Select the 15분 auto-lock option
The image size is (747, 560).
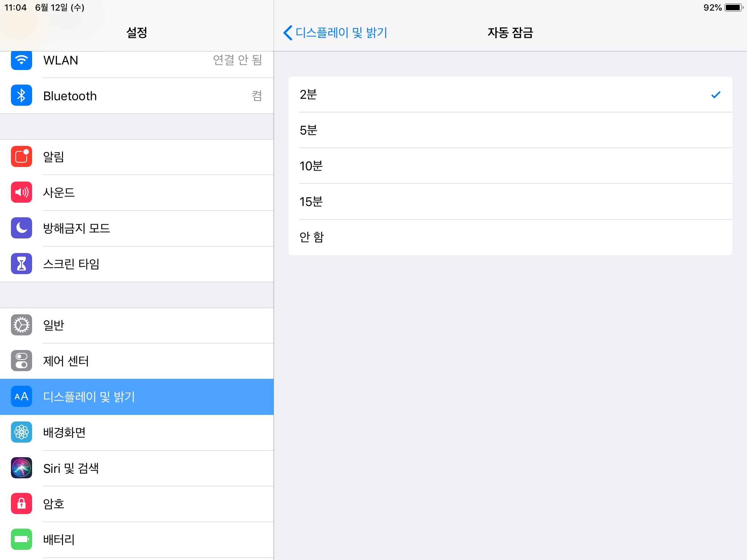click(510, 202)
